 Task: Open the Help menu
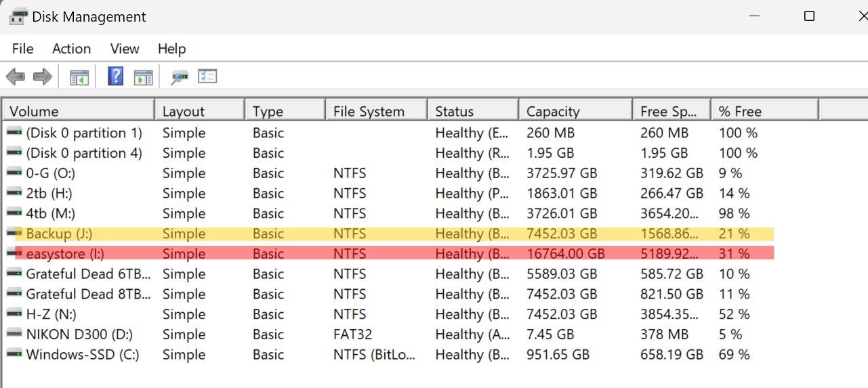click(171, 49)
